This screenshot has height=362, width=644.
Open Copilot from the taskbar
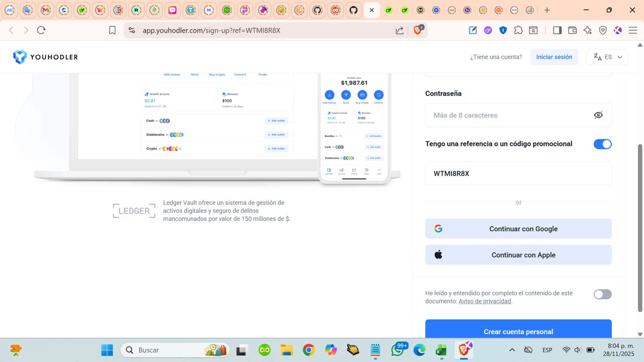(331, 350)
